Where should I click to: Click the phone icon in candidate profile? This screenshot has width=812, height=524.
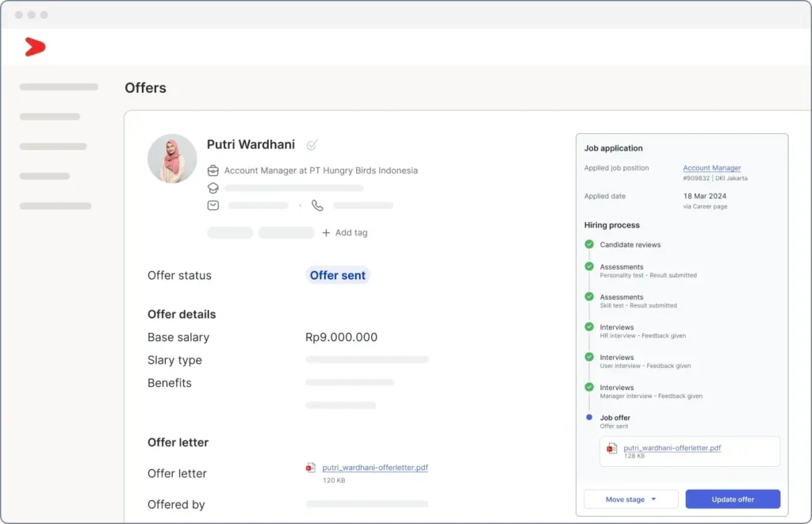pyautogui.click(x=317, y=205)
